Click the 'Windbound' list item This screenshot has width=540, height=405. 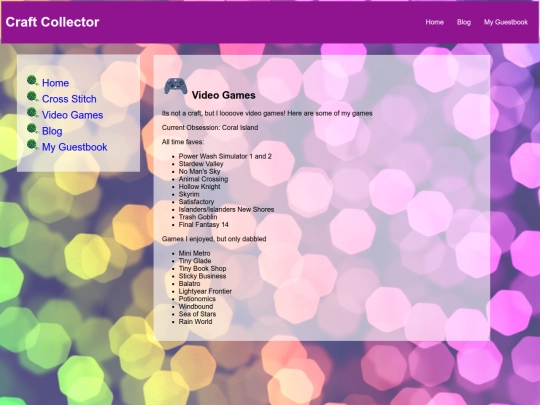click(196, 307)
